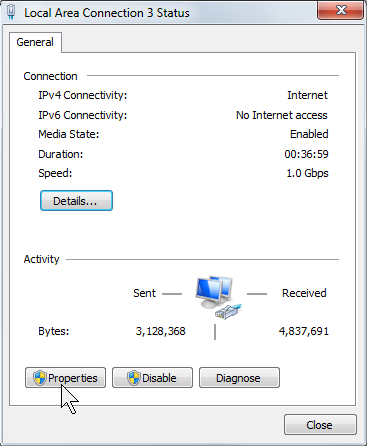Image resolution: width=367 pixels, height=446 pixels.
Task: Open the Details dialog
Action: [x=76, y=201]
